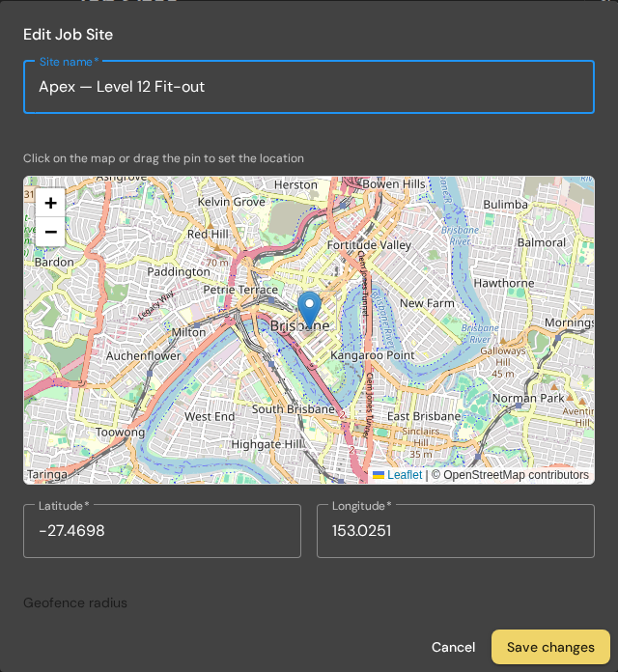This screenshot has width=618, height=672.
Task: Set location at Norman Park label
Action: tap(528, 398)
